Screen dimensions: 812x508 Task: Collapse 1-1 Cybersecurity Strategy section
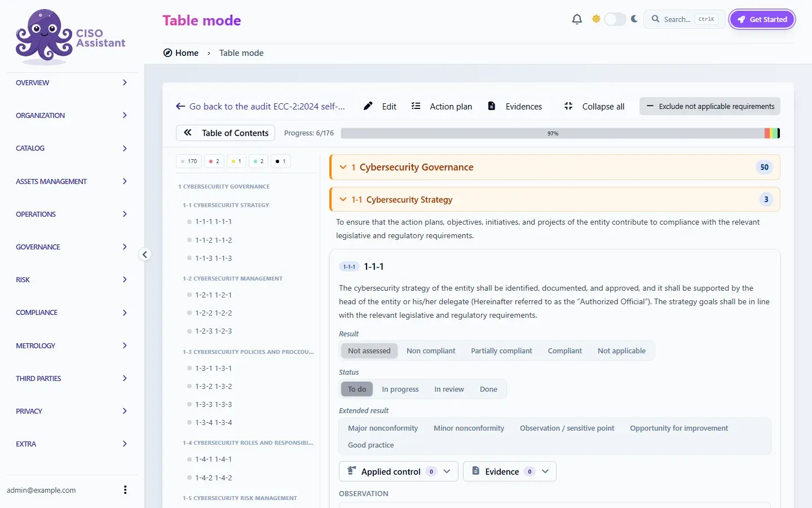click(555, 199)
